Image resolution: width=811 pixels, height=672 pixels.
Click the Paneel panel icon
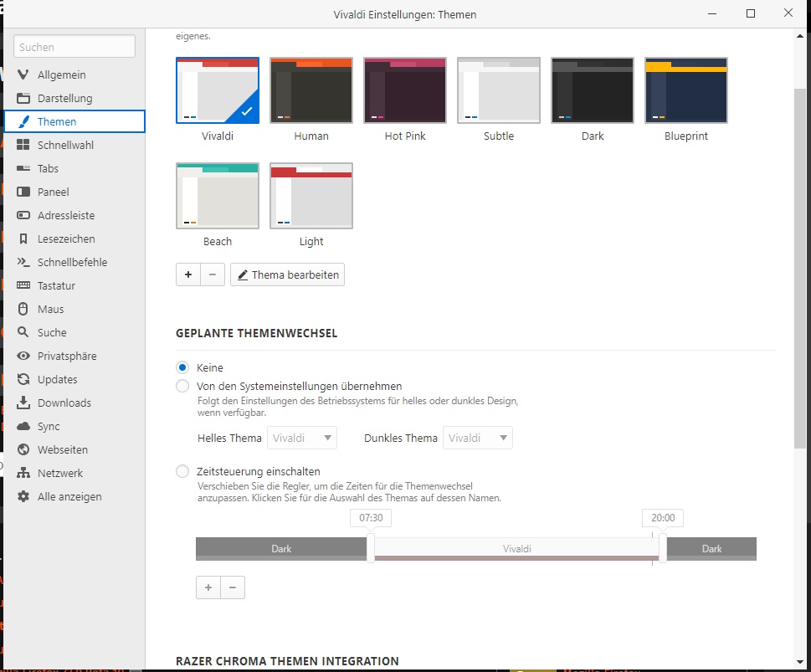tap(23, 192)
